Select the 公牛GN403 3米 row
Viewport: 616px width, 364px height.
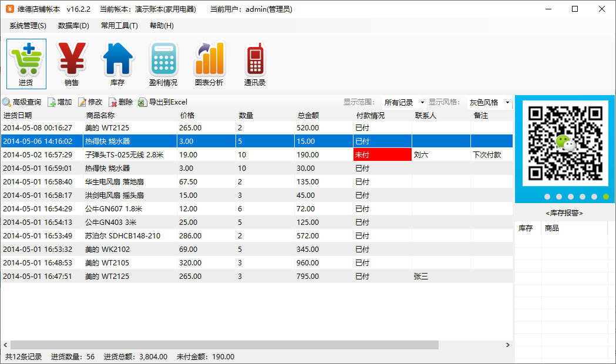(x=257, y=223)
